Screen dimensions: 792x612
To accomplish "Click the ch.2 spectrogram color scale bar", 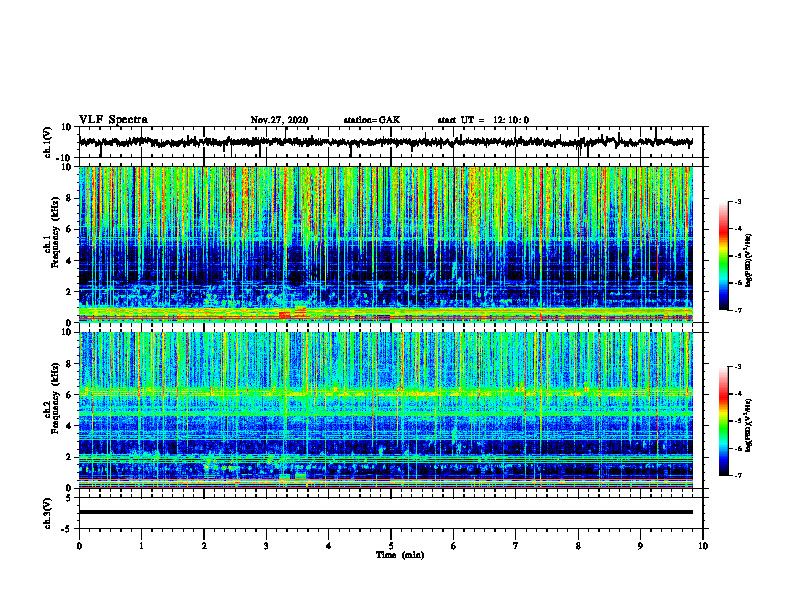I will pyautogui.click(x=723, y=421).
